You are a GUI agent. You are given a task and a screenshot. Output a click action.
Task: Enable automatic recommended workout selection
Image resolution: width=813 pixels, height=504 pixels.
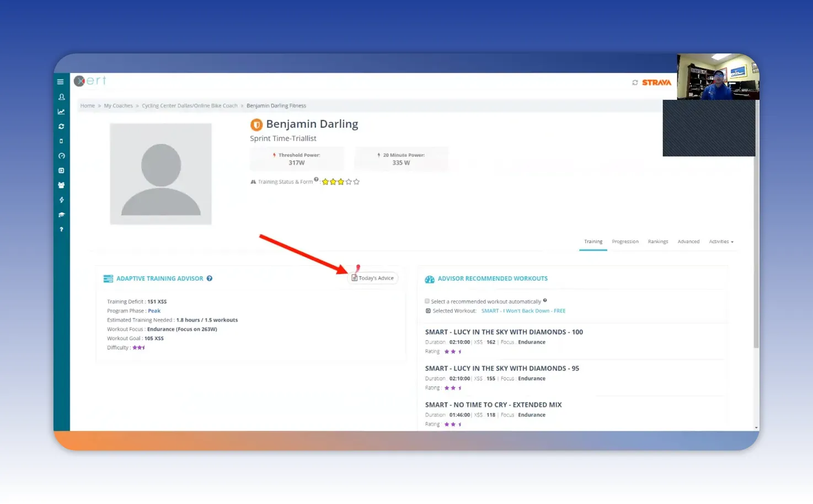427,301
